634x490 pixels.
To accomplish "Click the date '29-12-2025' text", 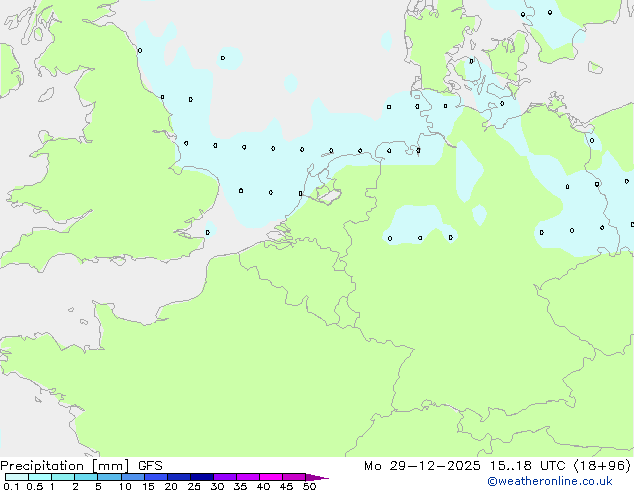I will tap(435, 466).
